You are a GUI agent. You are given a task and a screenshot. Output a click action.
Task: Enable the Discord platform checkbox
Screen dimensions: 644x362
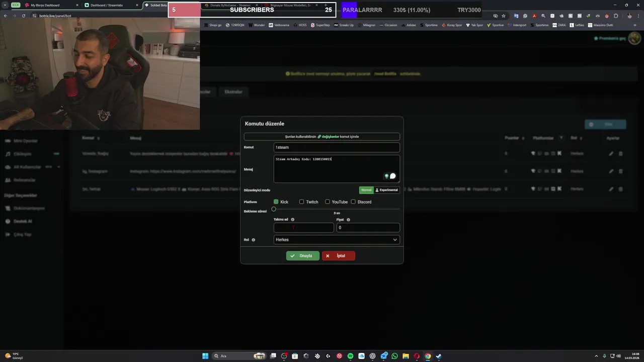[353, 202]
